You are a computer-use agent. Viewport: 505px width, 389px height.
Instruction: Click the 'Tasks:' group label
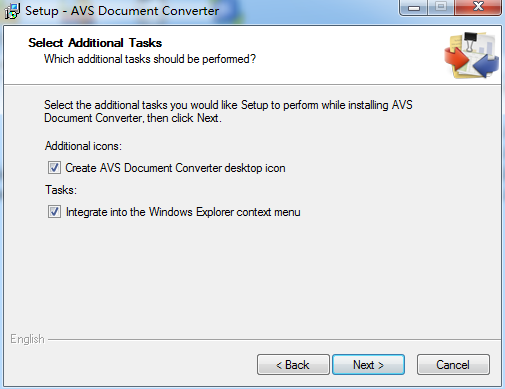[61, 190]
